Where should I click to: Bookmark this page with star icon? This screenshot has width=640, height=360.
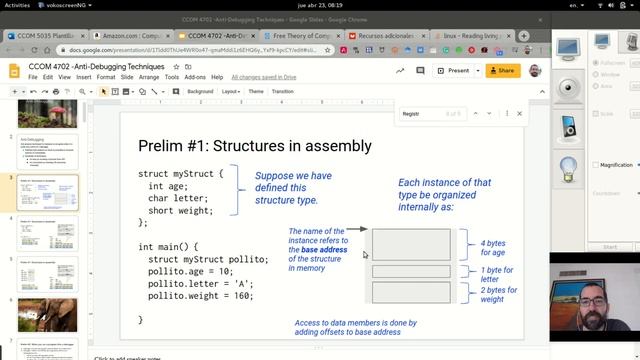pyautogui.click(x=327, y=50)
